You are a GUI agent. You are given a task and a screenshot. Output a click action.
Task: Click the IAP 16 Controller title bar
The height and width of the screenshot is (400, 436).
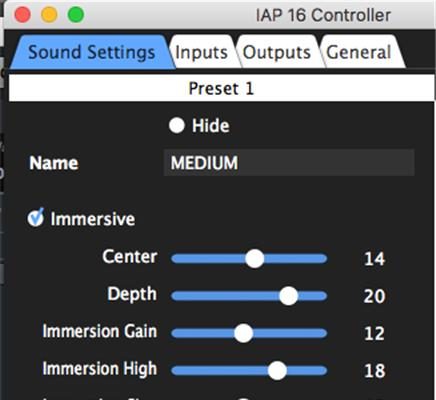pos(323,15)
